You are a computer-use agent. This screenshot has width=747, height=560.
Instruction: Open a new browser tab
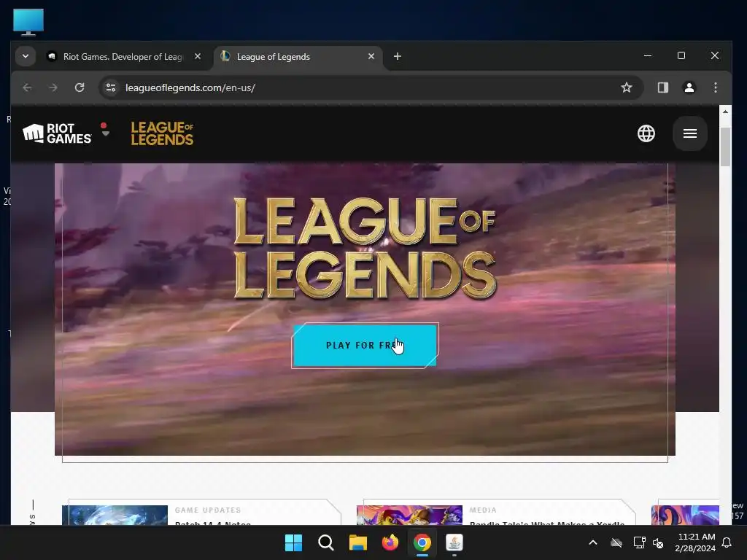[398, 57]
